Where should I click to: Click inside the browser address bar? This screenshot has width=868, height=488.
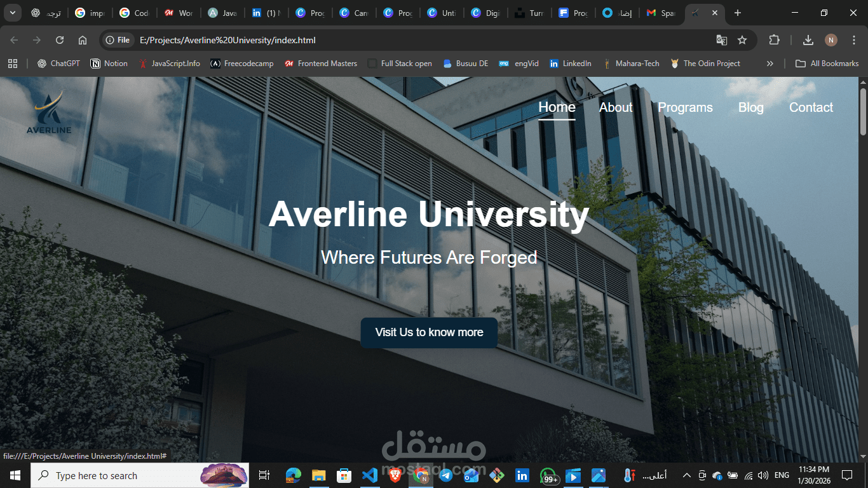pos(254,39)
